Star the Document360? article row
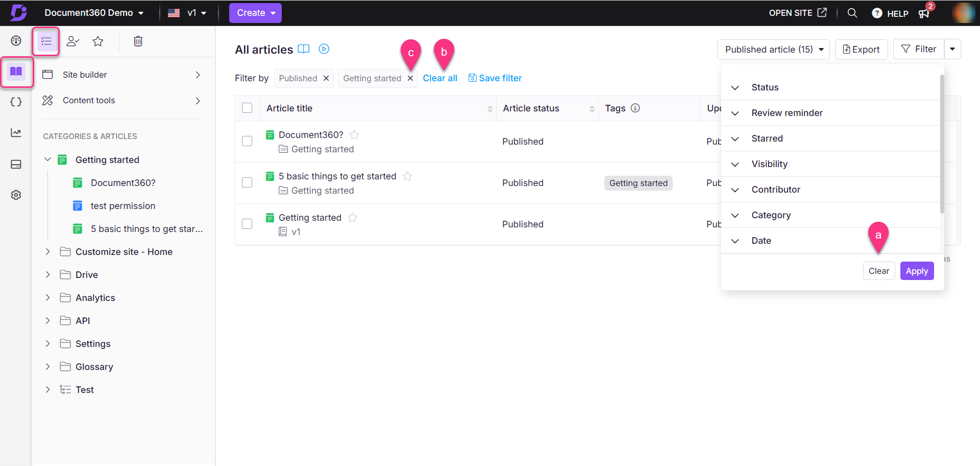980x466 pixels. point(354,135)
